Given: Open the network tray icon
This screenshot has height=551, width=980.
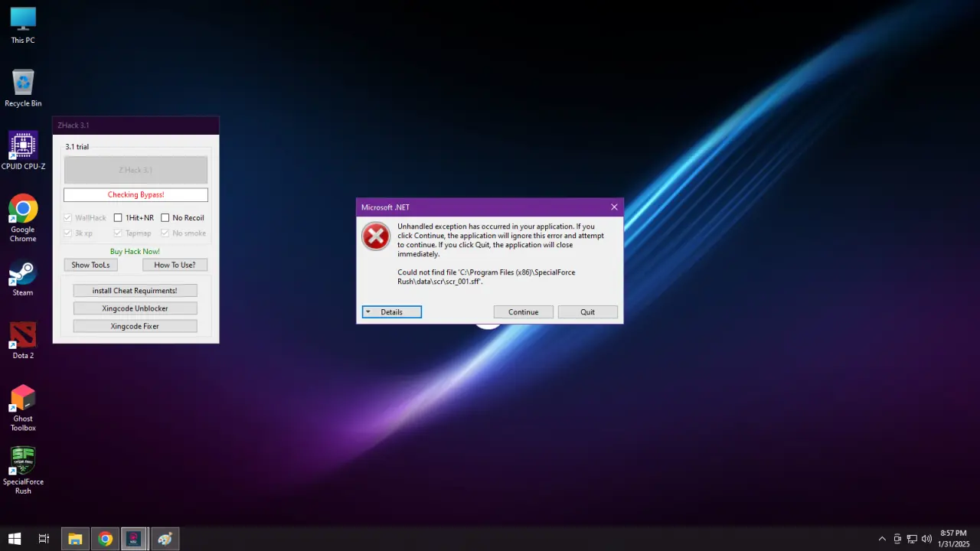Looking at the screenshot, I should [x=912, y=539].
